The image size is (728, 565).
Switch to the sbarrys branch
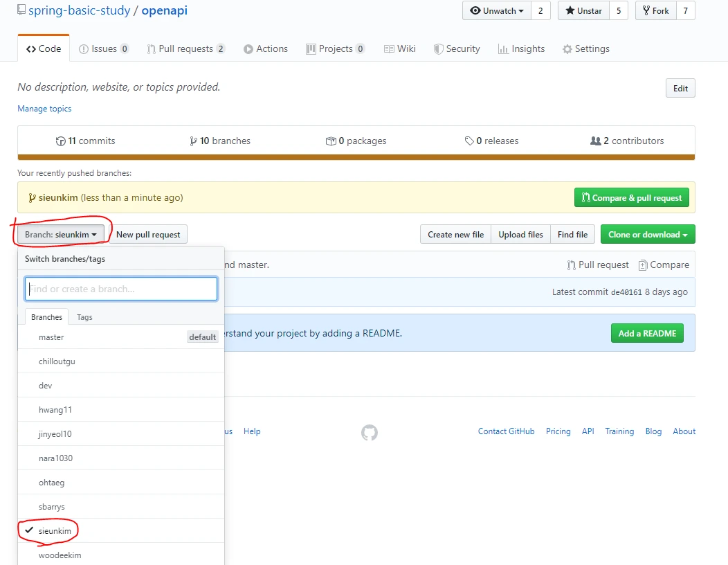(x=121, y=506)
